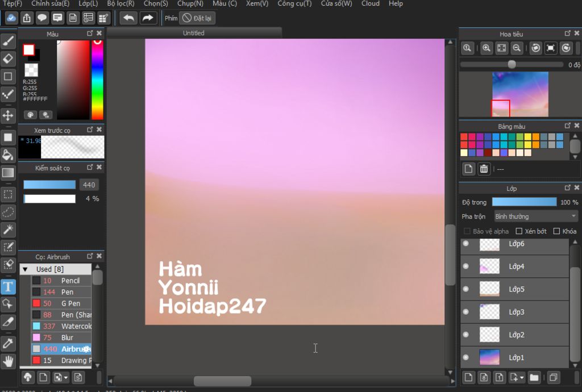The image size is (582, 392).
Task: Hide layer Lớp4
Action: coord(466,266)
